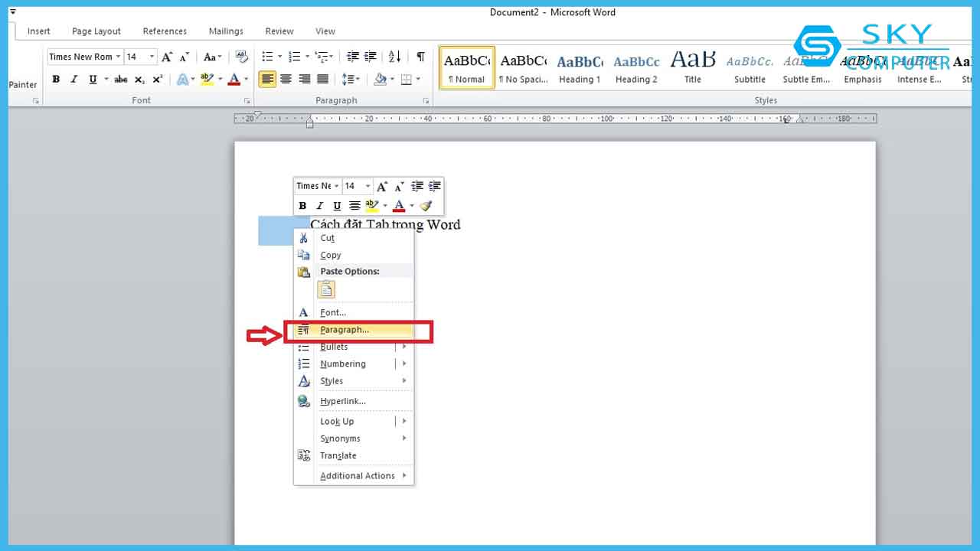
Task: Click Grow Font on the mini toolbar
Action: click(382, 186)
